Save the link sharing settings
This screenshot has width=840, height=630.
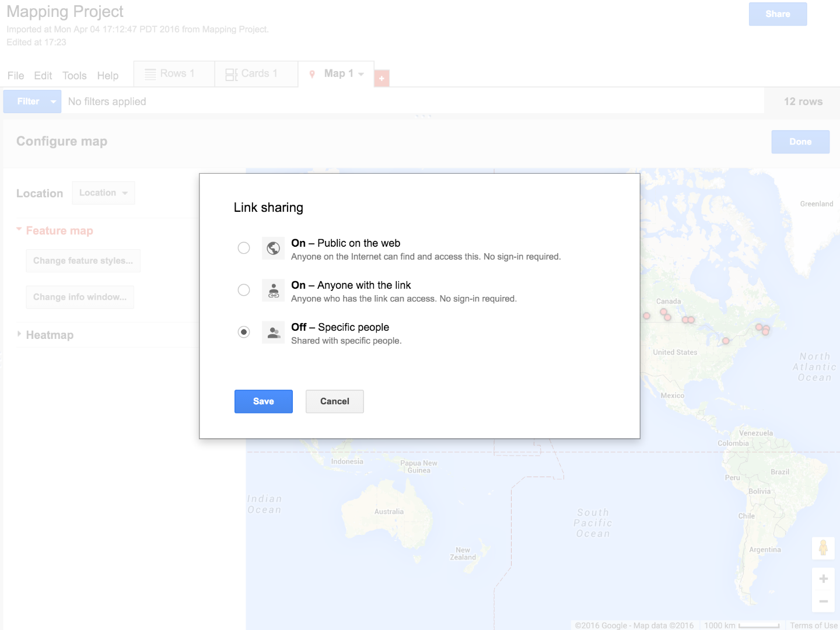(x=263, y=401)
